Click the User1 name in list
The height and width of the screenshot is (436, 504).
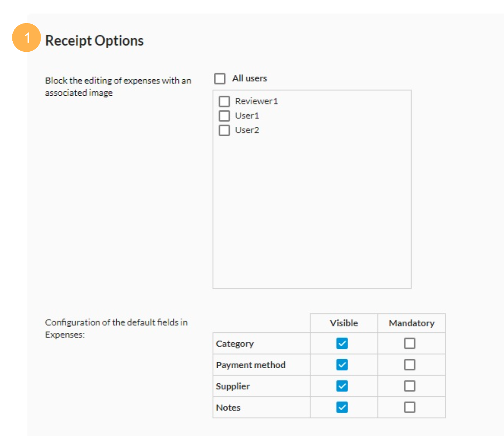[247, 116]
